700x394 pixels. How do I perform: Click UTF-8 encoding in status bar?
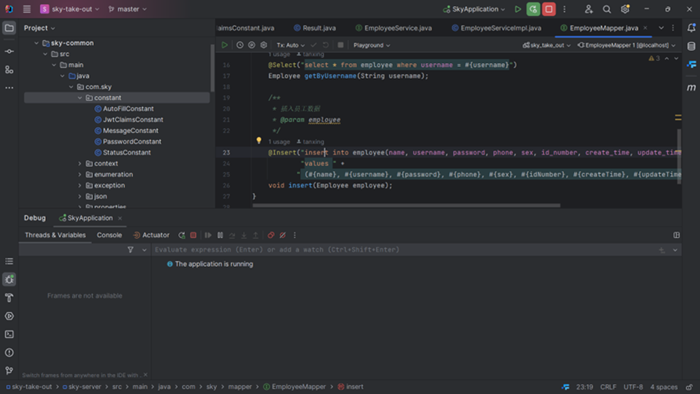[x=633, y=387]
